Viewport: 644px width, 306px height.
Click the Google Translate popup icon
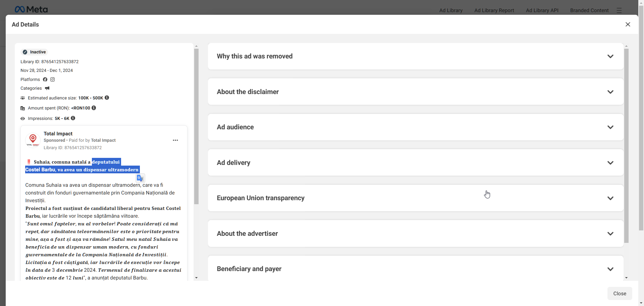pyautogui.click(x=140, y=178)
